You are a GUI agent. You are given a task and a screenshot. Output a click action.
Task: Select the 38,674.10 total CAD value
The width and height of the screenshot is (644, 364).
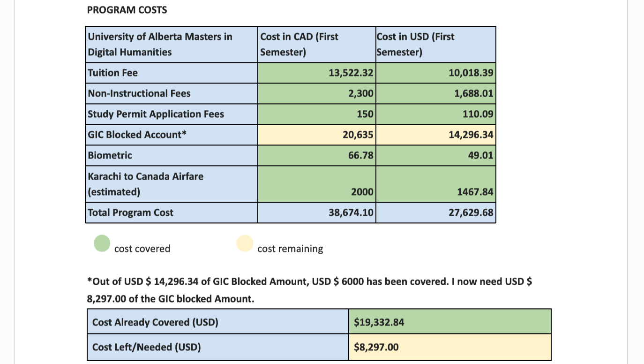point(351,212)
